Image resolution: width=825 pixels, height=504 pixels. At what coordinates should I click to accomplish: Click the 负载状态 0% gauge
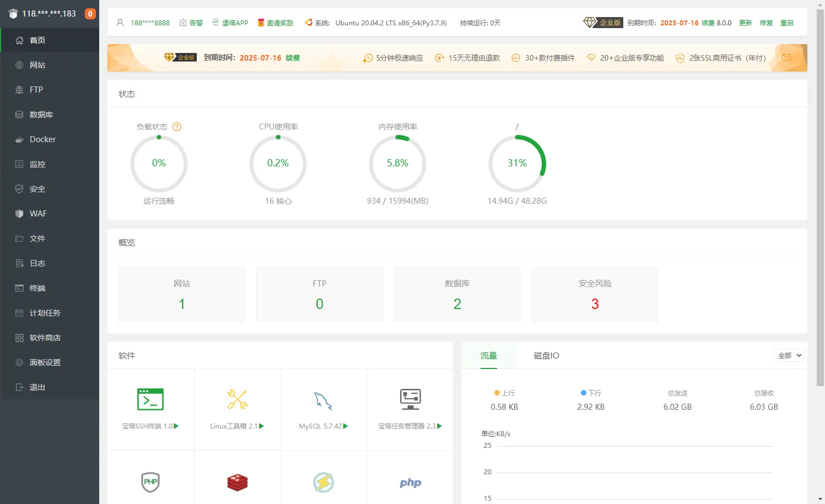coord(159,164)
